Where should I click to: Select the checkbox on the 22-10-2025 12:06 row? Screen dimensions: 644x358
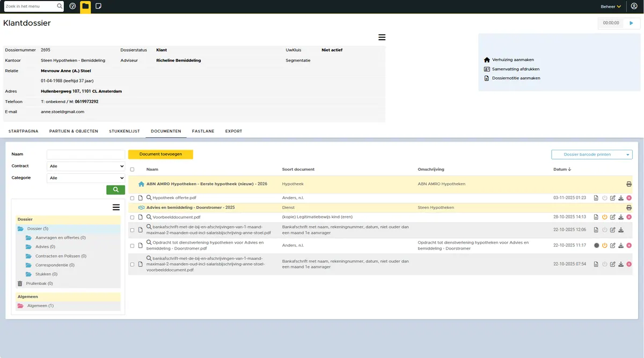[133, 230]
